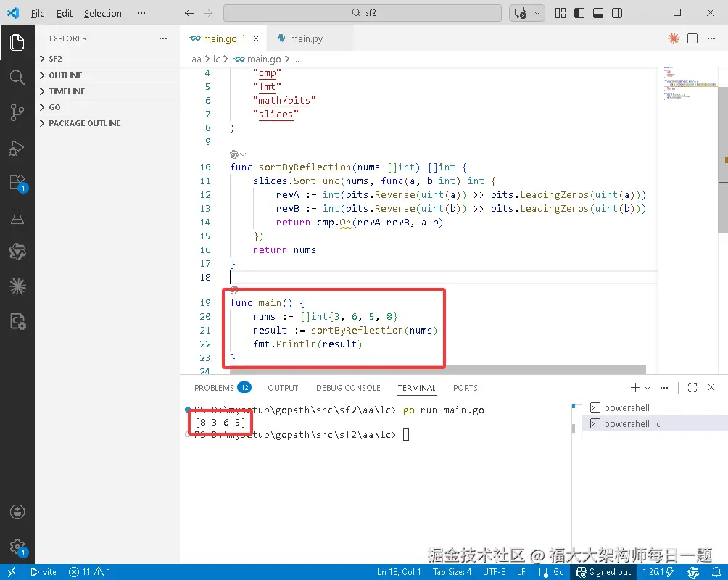Image resolution: width=728 pixels, height=580 pixels.
Task: Close the bottom panel
Action: (711, 387)
